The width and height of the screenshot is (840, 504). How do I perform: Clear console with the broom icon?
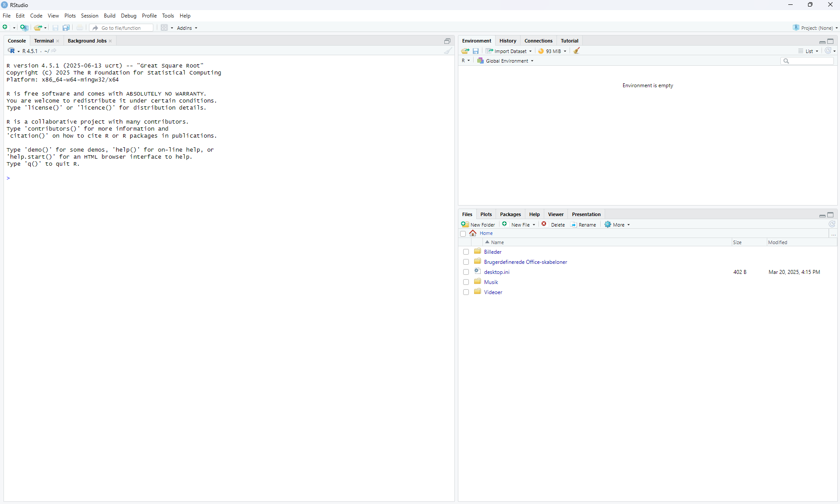tap(447, 51)
